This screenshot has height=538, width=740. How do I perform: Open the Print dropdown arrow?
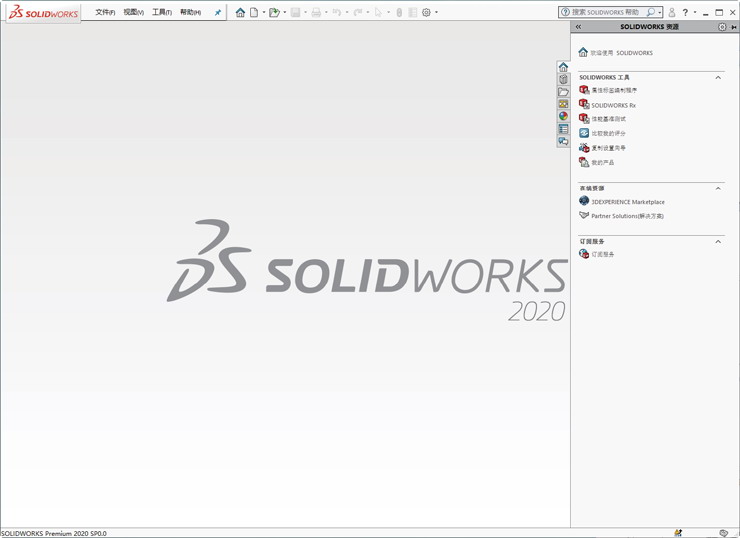(326, 13)
